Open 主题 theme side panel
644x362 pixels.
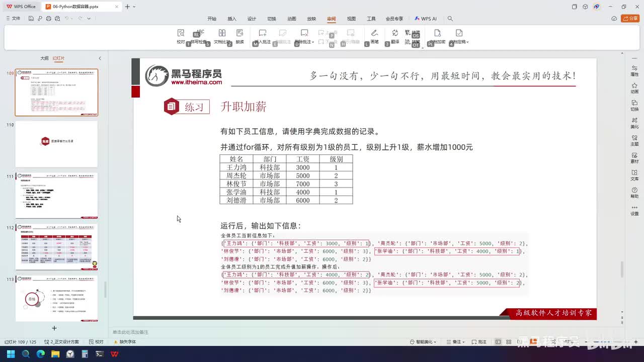click(634, 140)
